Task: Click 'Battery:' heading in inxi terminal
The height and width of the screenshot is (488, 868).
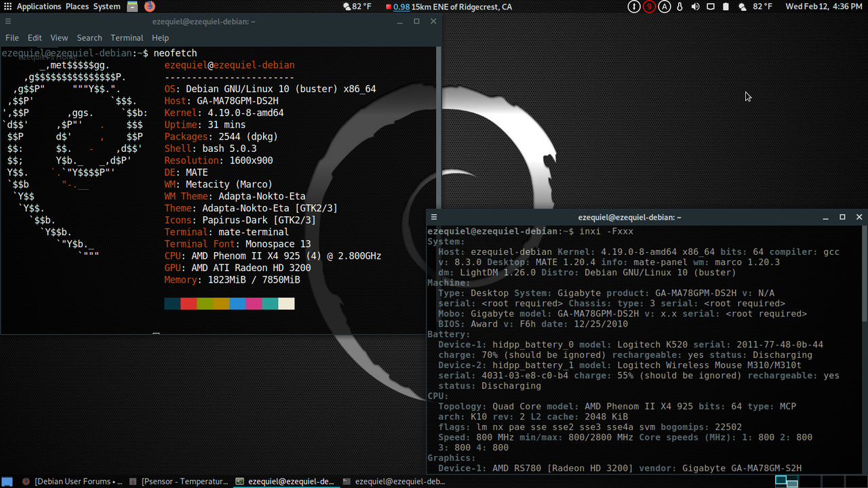Action: pos(449,334)
